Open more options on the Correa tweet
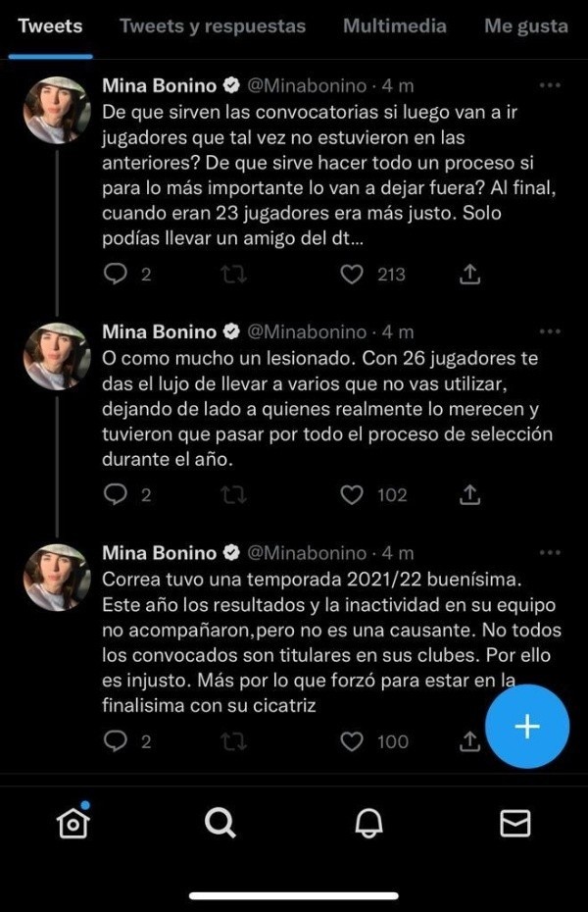The width and height of the screenshot is (588, 912). tap(550, 553)
